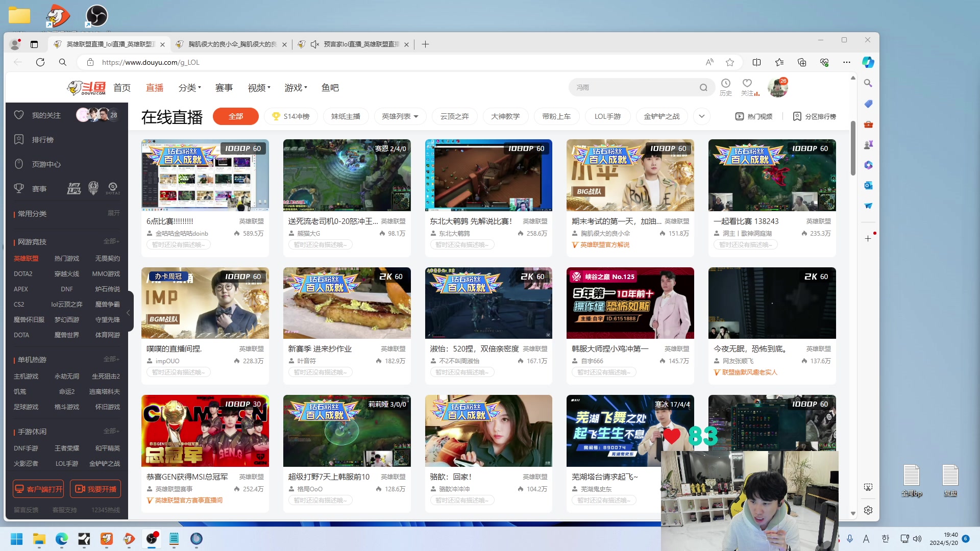Click the page vertical scrollbar thumb

click(853, 148)
